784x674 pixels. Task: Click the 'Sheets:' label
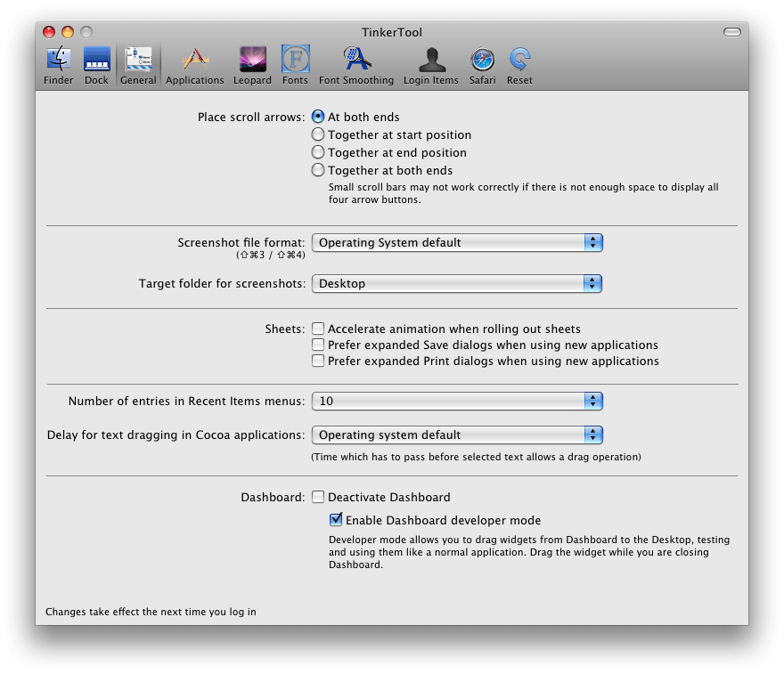point(284,329)
